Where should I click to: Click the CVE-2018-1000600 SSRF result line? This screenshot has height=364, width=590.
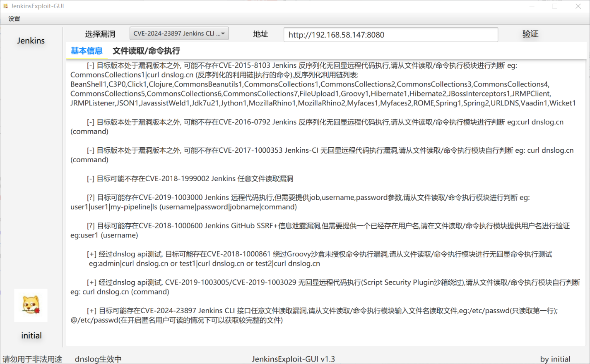click(328, 225)
